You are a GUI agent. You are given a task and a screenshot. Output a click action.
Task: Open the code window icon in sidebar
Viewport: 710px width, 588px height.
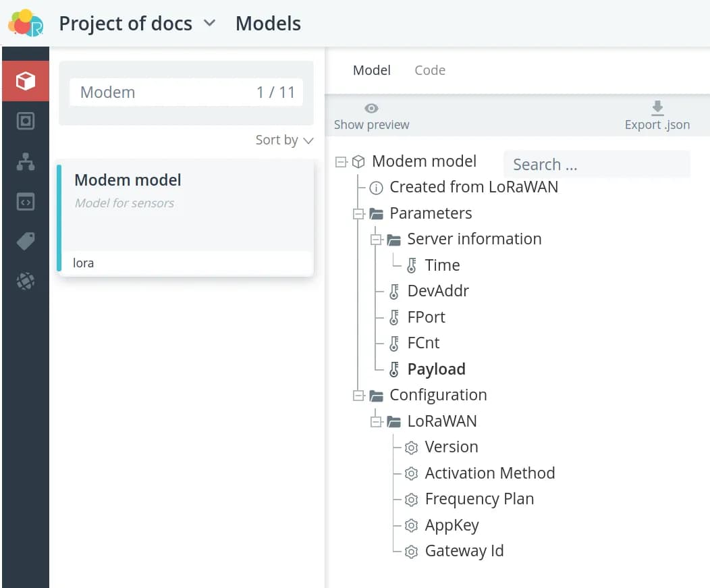[x=25, y=201]
